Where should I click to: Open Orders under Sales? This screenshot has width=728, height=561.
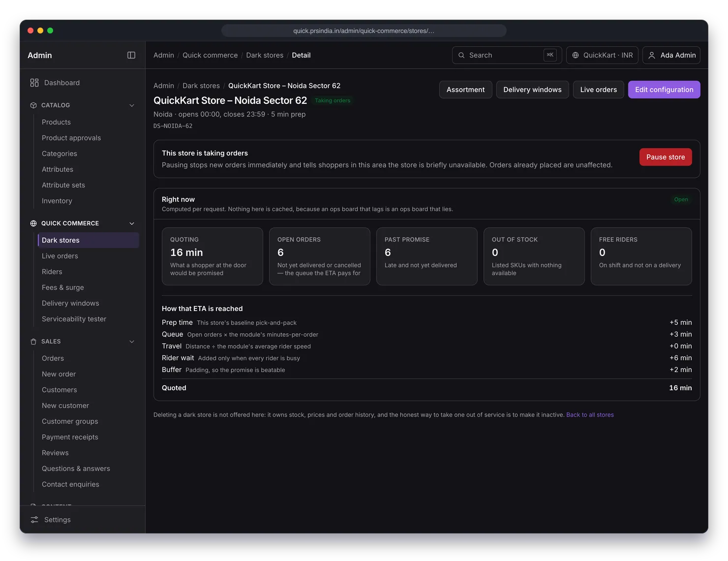click(89, 358)
